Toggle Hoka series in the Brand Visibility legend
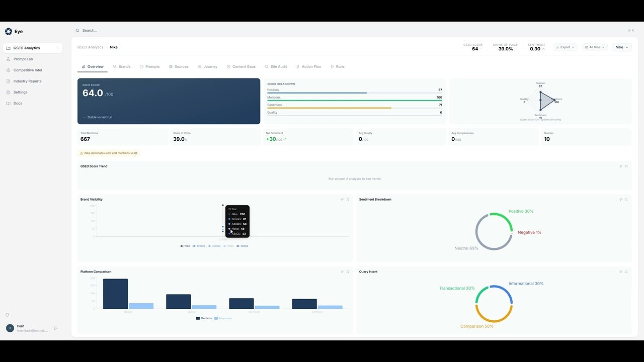The image size is (644, 362). tap(228, 246)
